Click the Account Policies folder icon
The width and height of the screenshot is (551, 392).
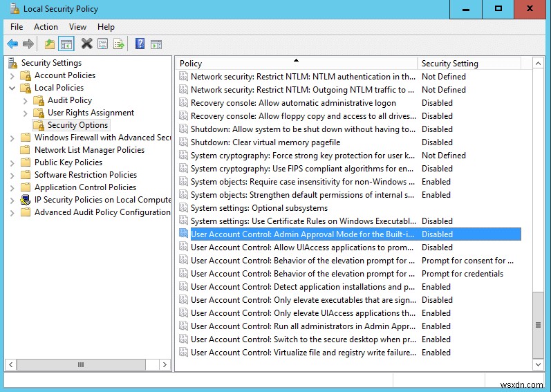pos(26,75)
